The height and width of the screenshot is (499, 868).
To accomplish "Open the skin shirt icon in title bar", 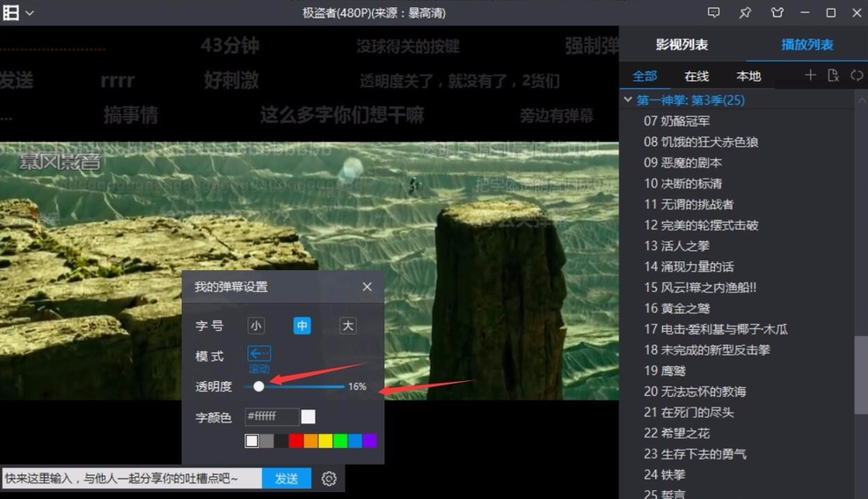I will pos(777,12).
